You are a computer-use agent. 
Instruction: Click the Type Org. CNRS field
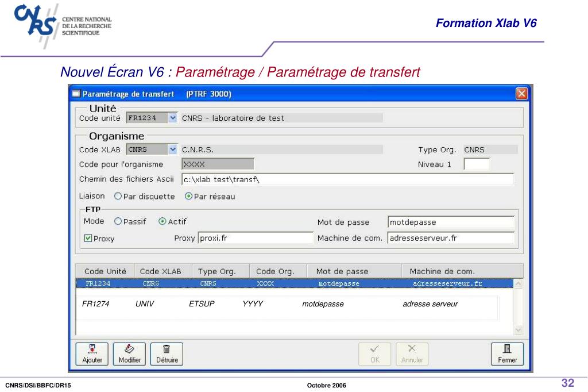[490, 149]
